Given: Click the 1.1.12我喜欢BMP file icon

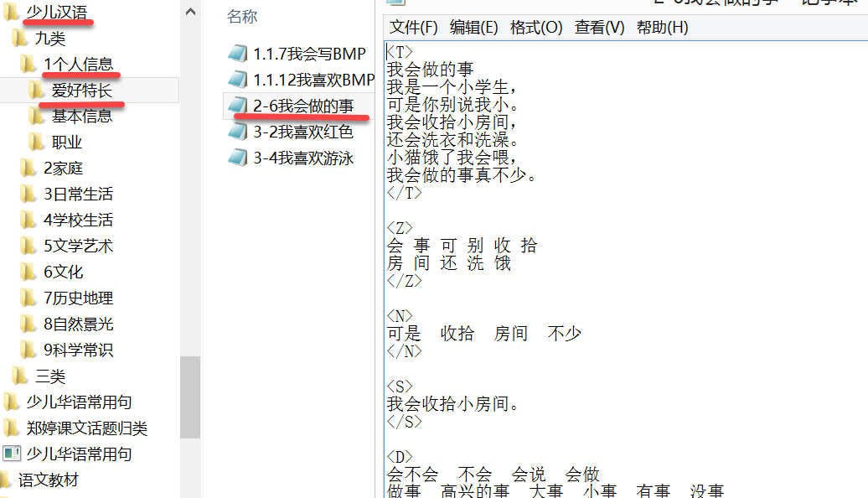Looking at the screenshot, I should coord(238,80).
